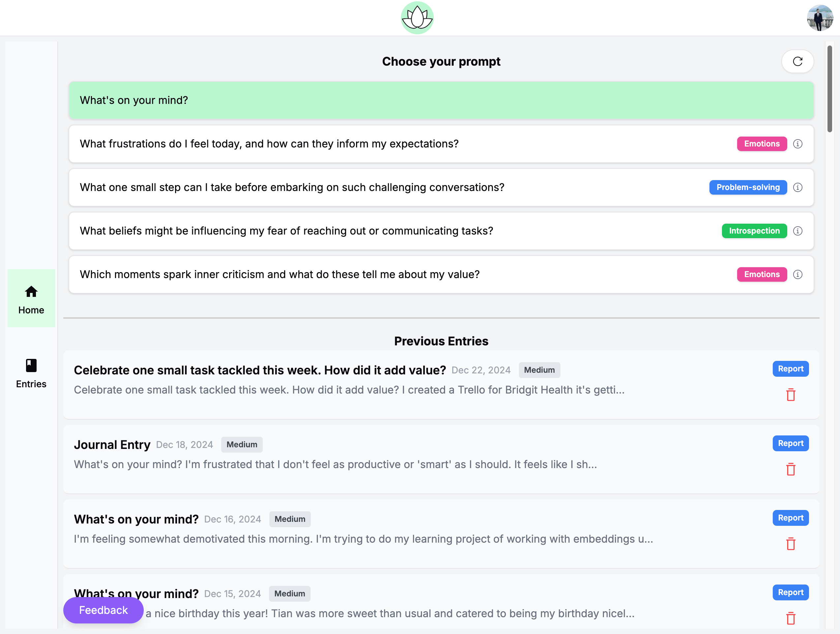The image size is (840, 634).
Task: Click the "feeling somewhat demotivated" preview text
Action: 363,539
